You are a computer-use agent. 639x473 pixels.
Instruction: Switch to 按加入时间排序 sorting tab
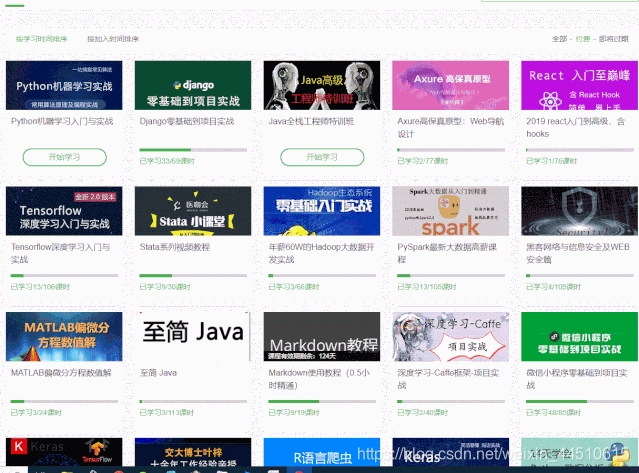coord(113,39)
